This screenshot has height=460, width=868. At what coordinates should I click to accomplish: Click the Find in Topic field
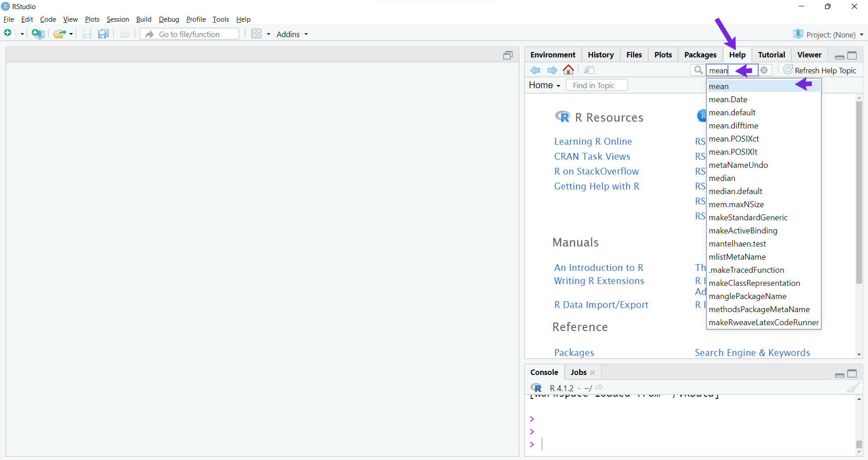pyautogui.click(x=596, y=85)
